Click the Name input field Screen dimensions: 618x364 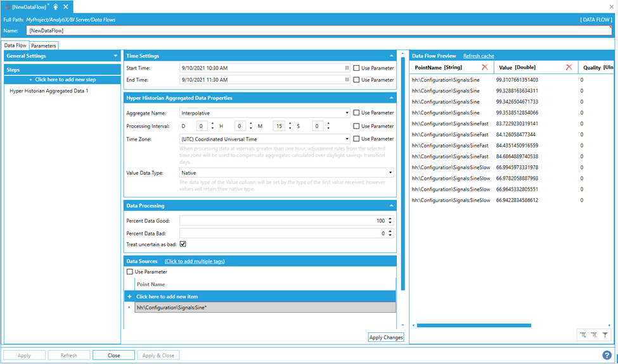(x=317, y=30)
